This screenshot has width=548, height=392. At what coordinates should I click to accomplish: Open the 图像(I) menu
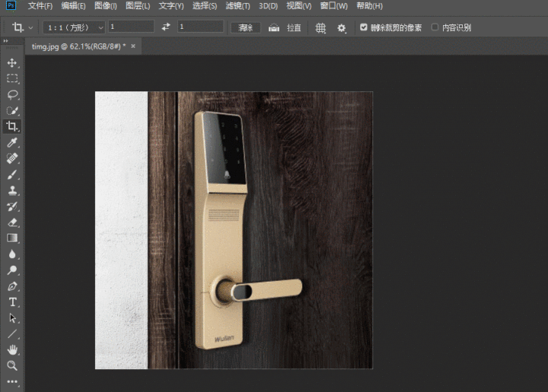(107, 6)
